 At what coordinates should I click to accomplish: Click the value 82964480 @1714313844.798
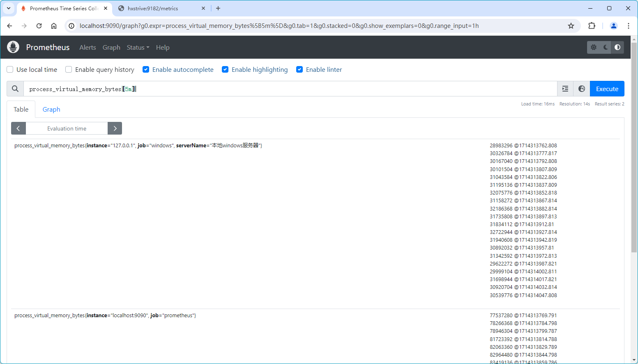point(523,355)
